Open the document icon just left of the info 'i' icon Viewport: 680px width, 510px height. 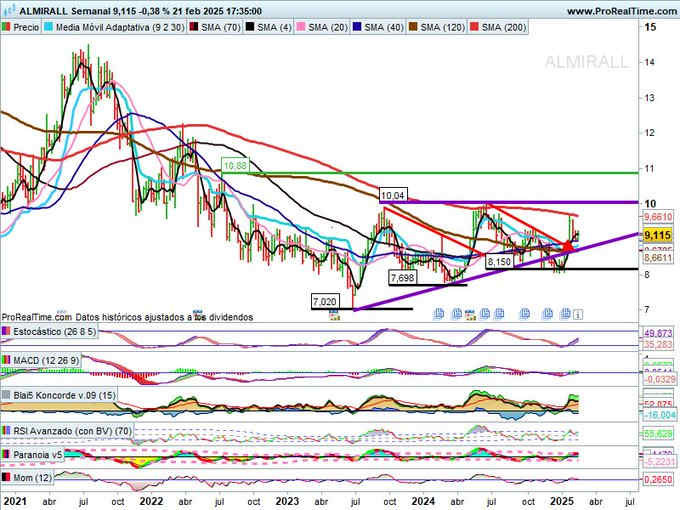[x=566, y=313]
